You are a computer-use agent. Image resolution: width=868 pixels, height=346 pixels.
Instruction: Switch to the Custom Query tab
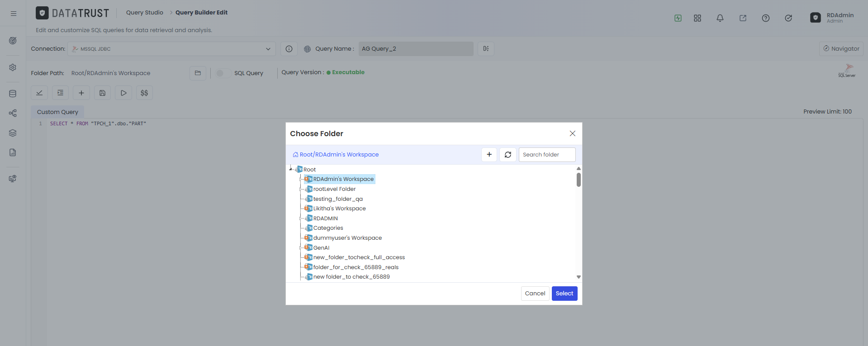tap(57, 112)
